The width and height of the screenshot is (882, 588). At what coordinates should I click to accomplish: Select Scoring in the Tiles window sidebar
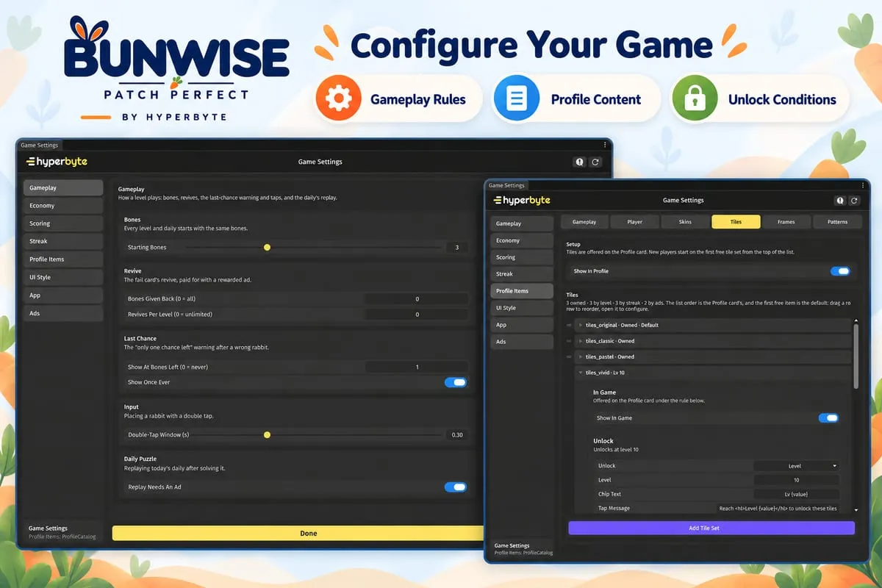point(522,257)
